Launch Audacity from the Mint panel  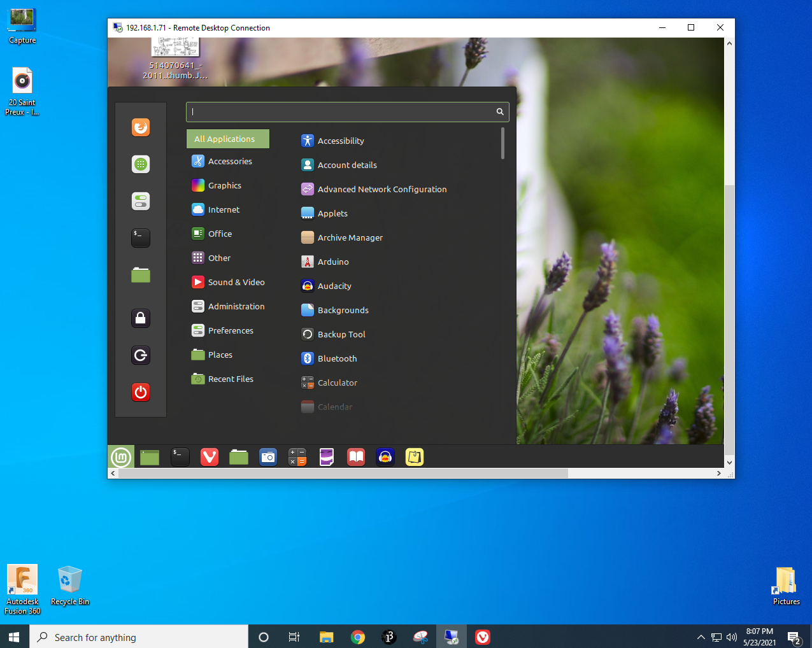(x=385, y=457)
